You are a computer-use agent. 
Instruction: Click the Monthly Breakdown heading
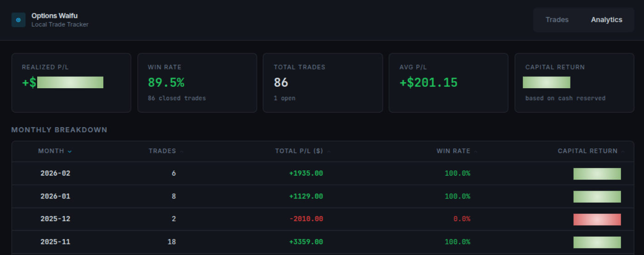click(59, 130)
